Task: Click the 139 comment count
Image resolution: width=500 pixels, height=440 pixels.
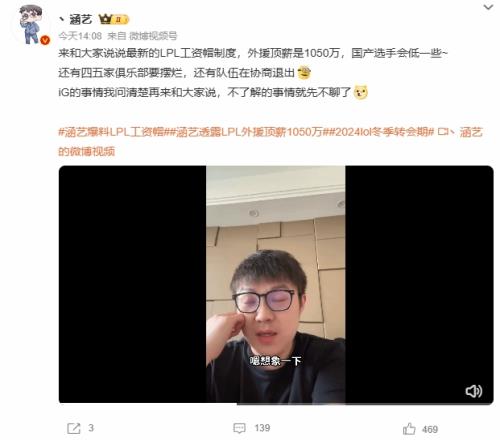Action: click(262, 428)
